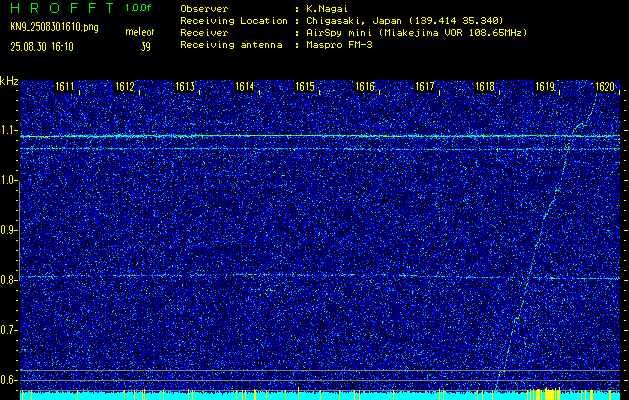
Task: Click the kHz axis unit label
Action: click(9, 81)
